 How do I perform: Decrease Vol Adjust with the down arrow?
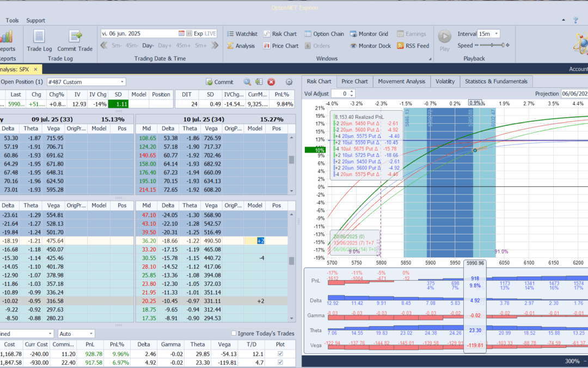352,96
